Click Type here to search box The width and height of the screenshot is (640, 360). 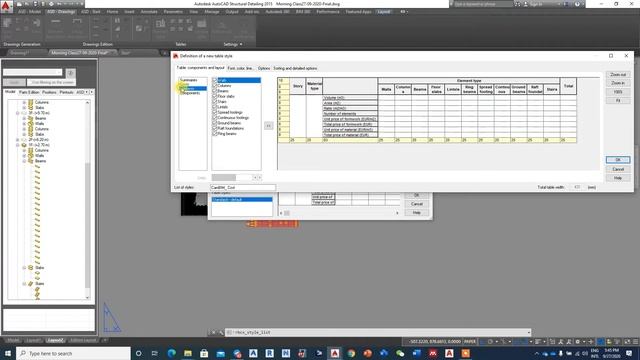[x=73, y=353]
